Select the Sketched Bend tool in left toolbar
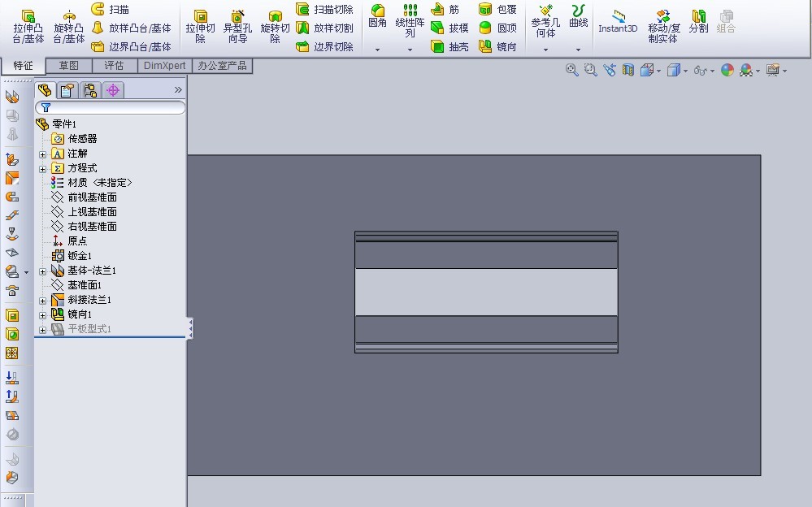 tap(12, 234)
